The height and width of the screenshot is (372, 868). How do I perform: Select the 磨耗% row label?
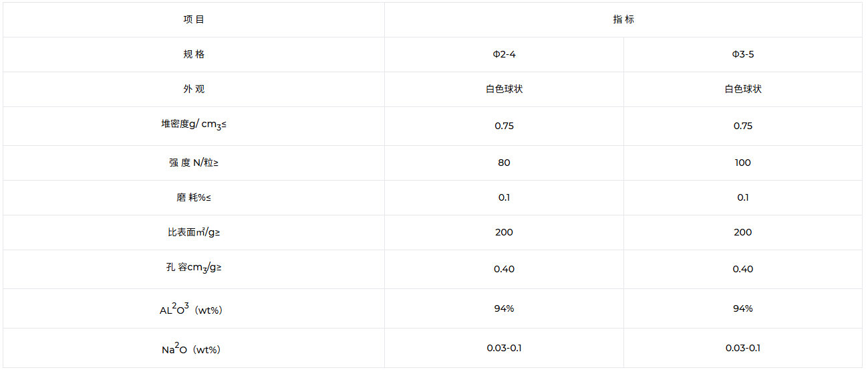[194, 197]
